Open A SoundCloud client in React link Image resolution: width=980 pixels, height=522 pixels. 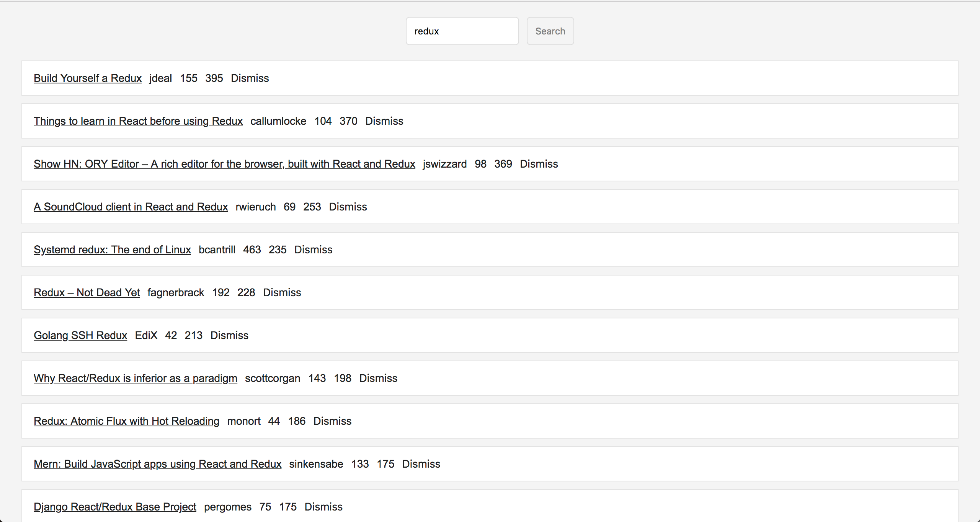point(131,207)
